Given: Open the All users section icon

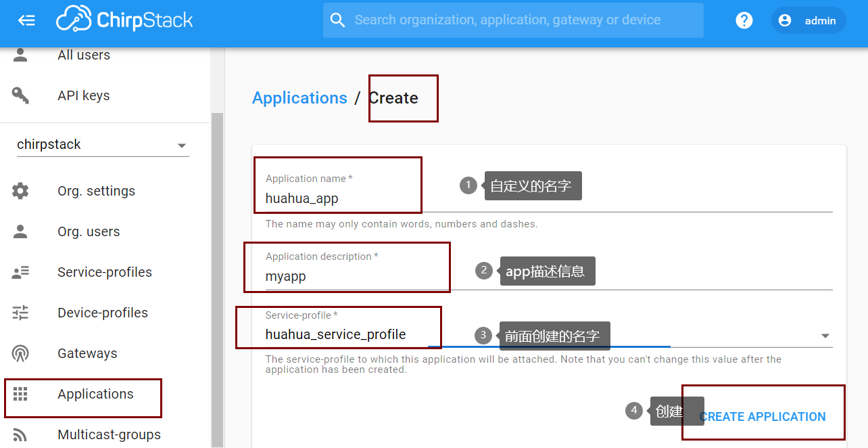Looking at the screenshot, I should coord(20,54).
